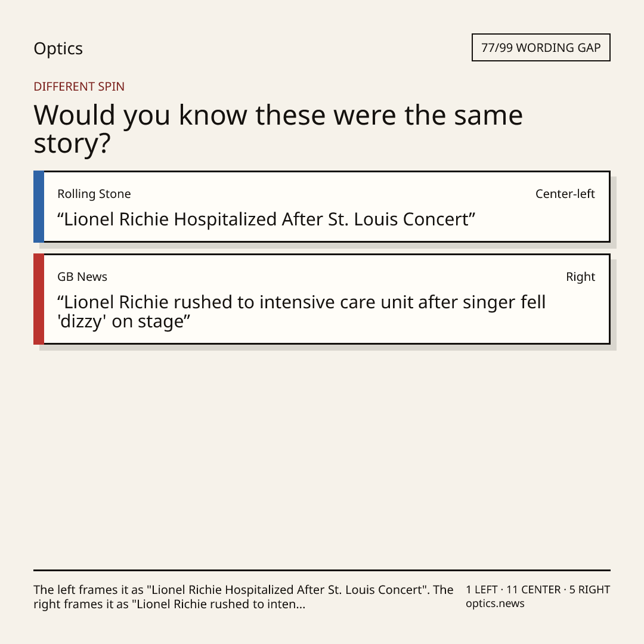Click the red bar on GB News card

point(39,299)
